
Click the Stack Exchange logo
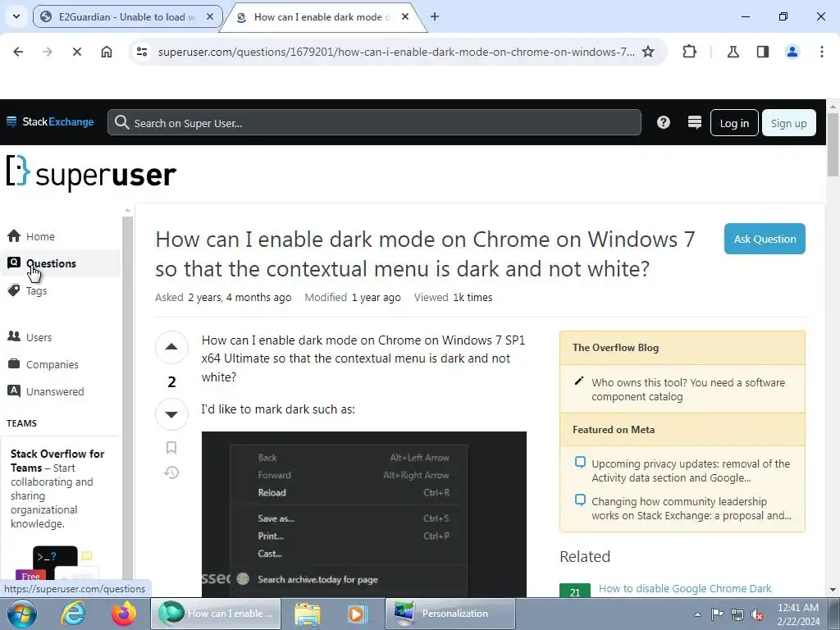tap(50, 122)
